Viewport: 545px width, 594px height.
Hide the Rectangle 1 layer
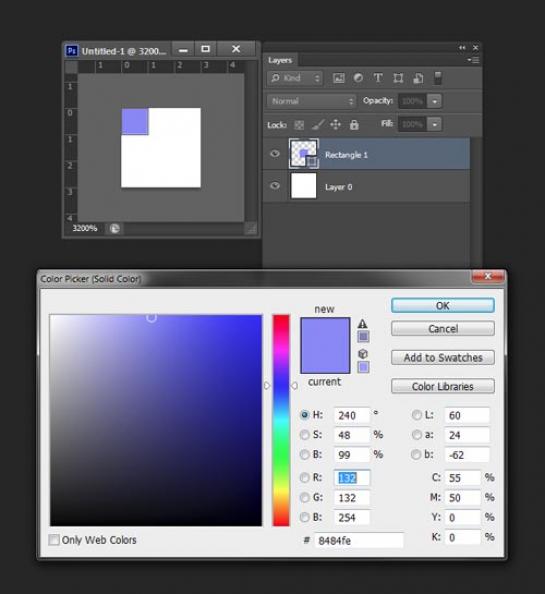275,153
